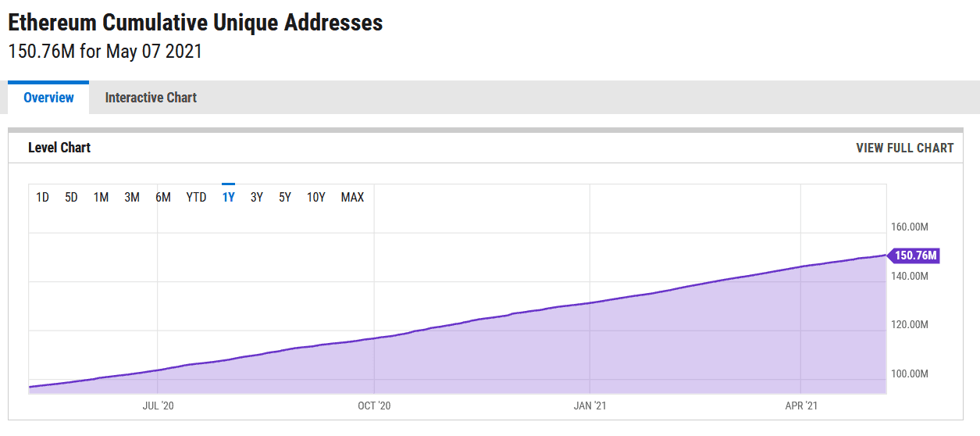
Task: Choose the 3M range option
Action: coord(132,197)
